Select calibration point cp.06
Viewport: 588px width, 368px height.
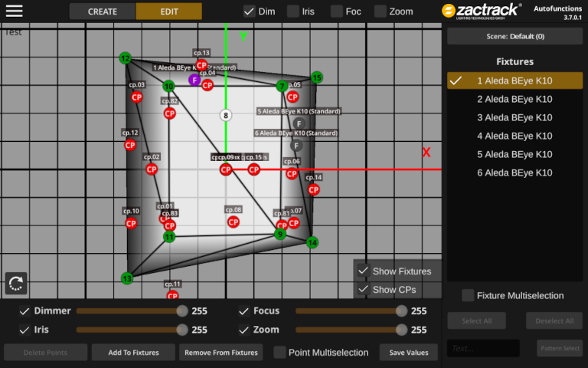click(292, 174)
